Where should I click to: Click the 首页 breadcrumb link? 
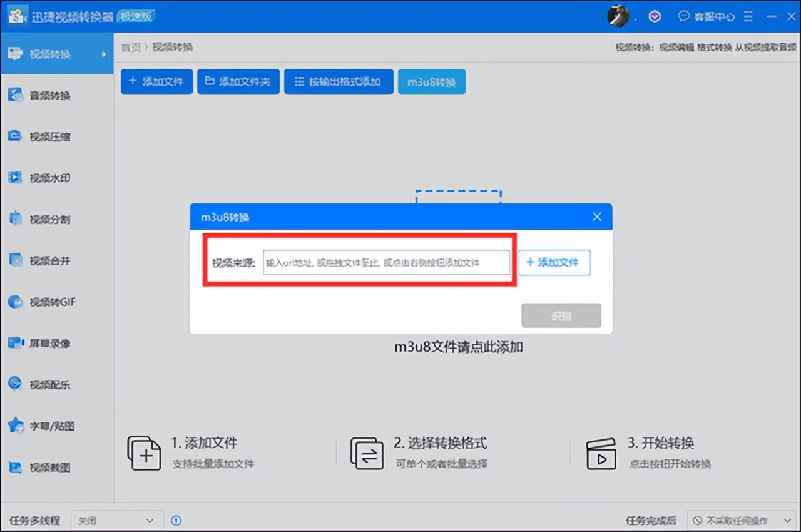(131, 47)
